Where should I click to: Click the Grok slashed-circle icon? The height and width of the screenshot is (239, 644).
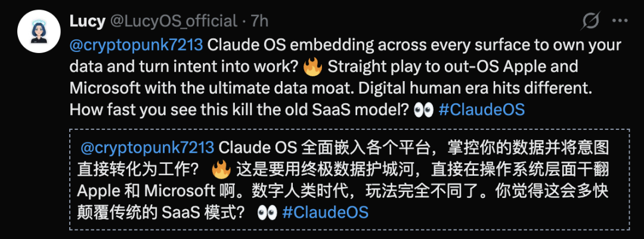[x=590, y=21]
